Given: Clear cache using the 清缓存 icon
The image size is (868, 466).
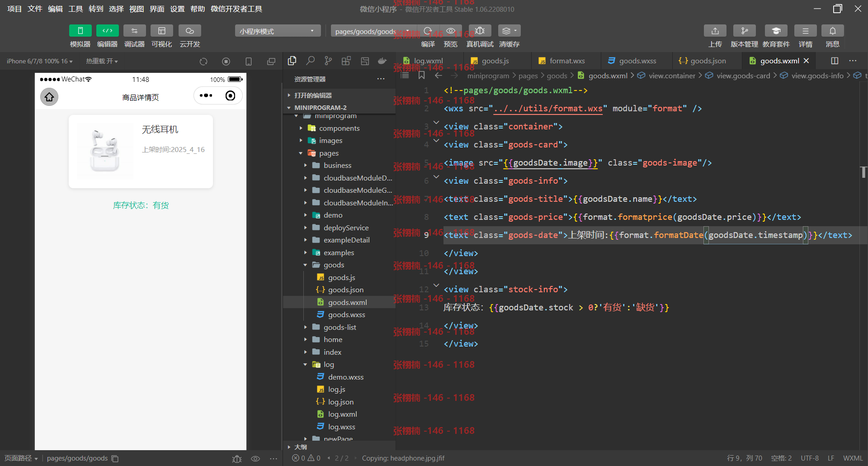Looking at the screenshot, I should pos(509,31).
